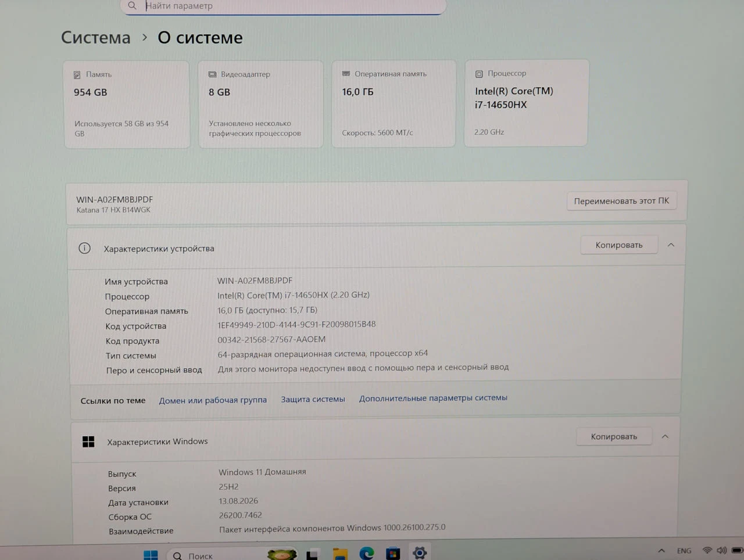The image size is (744, 560).
Task: Click the Видеоадаптер card icon
Action: point(212,74)
